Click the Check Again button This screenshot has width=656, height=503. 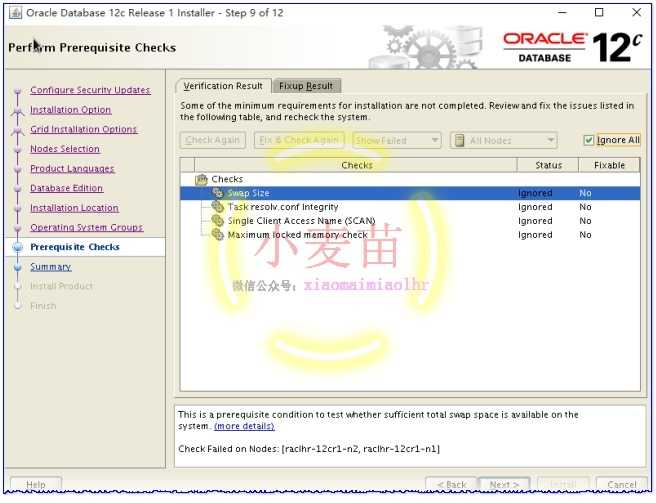point(213,140)
